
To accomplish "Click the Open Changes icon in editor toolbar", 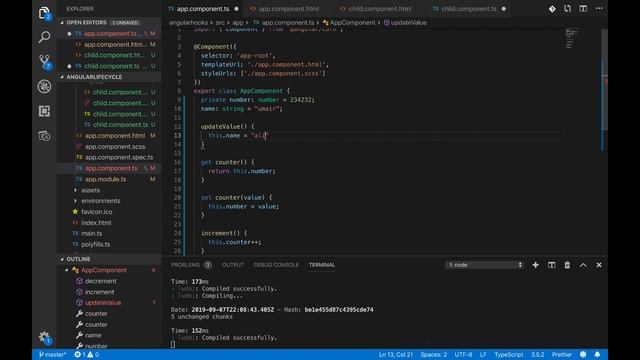I will (x=567, y=9).
